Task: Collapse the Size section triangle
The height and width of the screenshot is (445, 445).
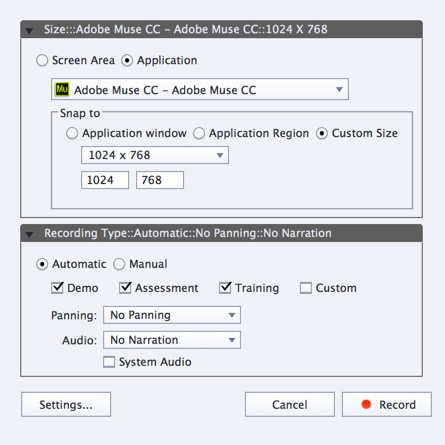Action: click(x=29, y=30)
